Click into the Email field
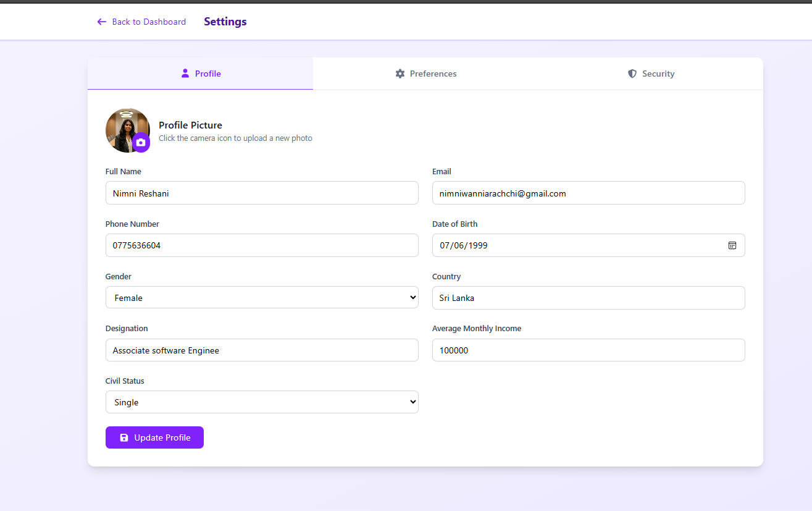812x511 pixels. click(588, 193)
